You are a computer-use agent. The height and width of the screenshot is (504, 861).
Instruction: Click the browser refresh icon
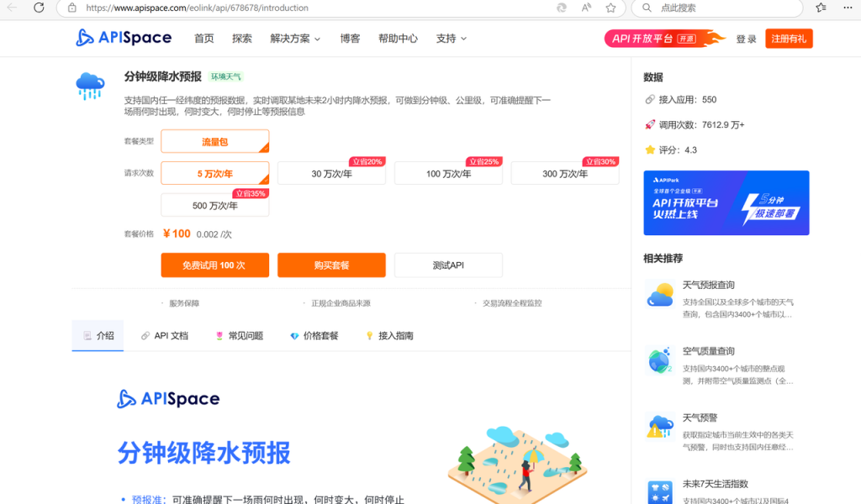point(39,8)
